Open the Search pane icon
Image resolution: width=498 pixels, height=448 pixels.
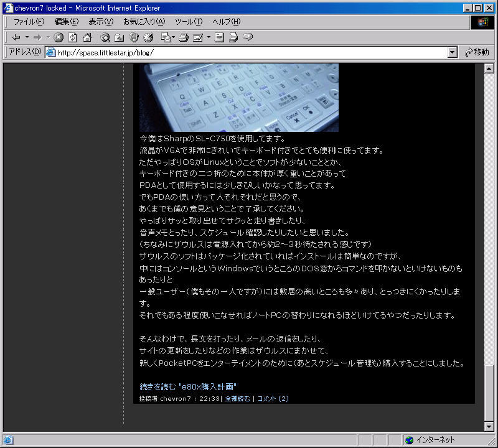tap(105, 37)
